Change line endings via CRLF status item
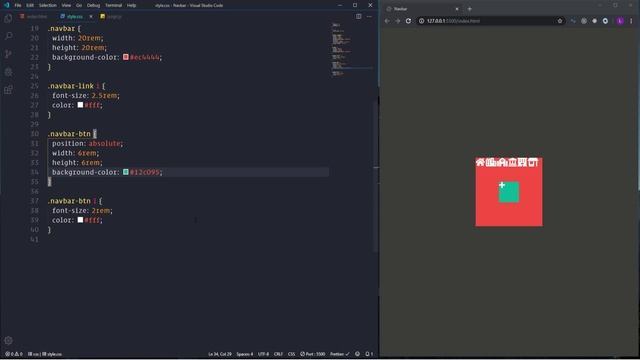Image resolution: width=640 pixels, height=360 pixels. coord(278,354)
